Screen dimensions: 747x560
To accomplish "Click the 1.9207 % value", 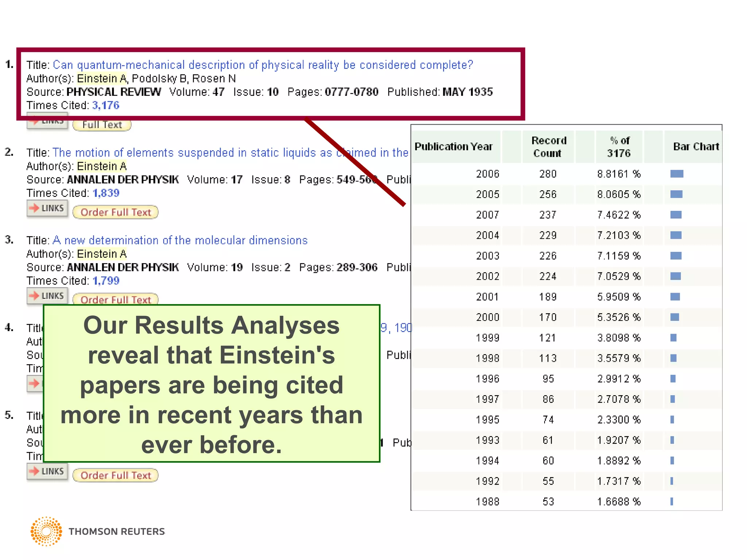I will [x=619, y=440].
